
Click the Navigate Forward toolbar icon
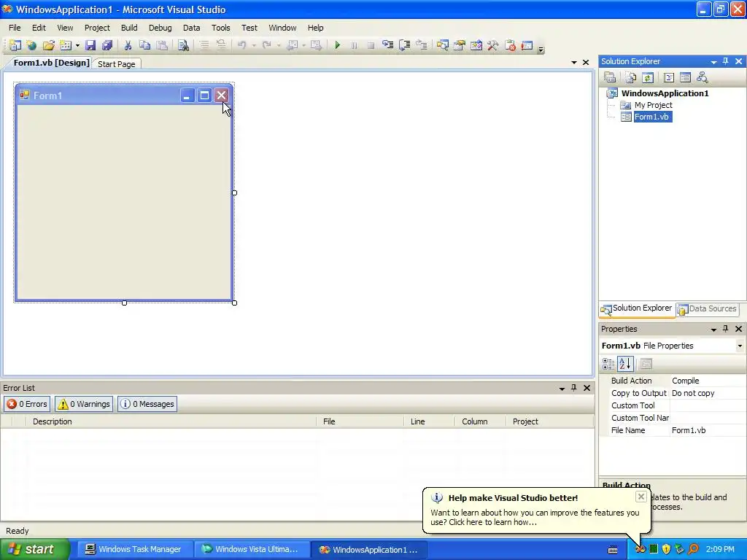pos(316,45)
